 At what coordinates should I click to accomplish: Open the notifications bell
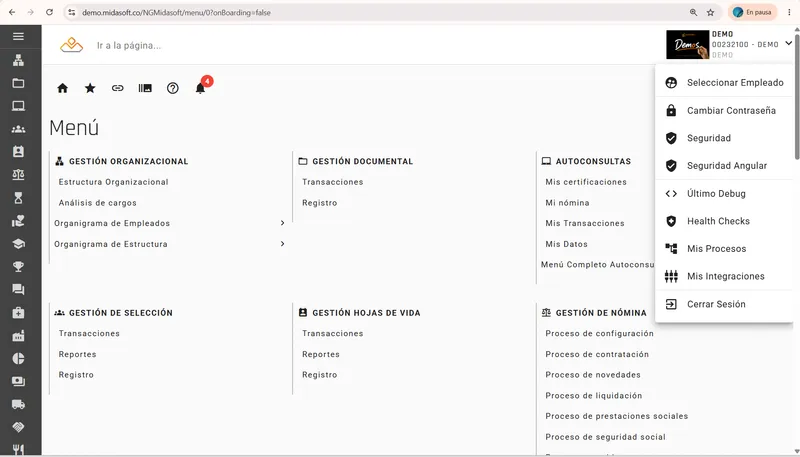pos(201,88)
